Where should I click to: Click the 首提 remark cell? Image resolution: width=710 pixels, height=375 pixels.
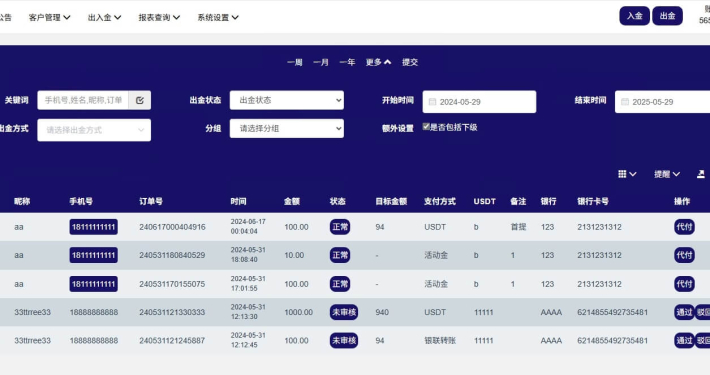[518, 227]
